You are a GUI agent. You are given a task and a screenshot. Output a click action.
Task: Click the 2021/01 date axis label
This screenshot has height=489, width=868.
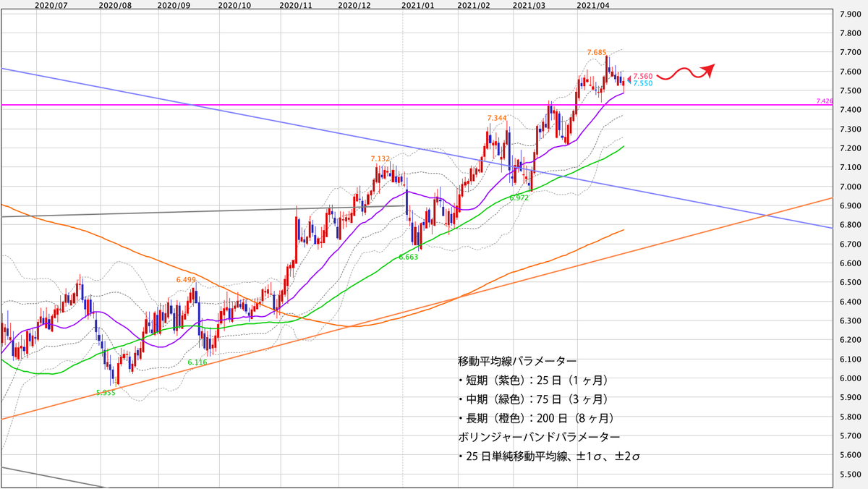418,4
